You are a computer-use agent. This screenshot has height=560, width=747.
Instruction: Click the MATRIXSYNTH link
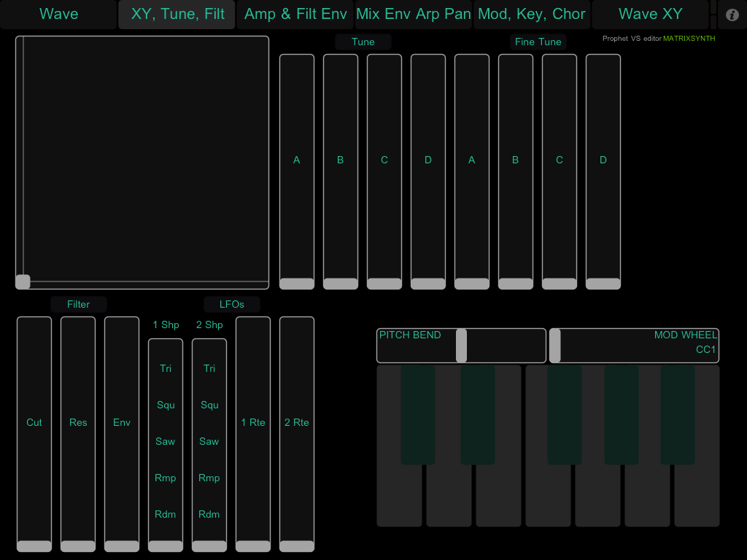click(x=689, y=39)
